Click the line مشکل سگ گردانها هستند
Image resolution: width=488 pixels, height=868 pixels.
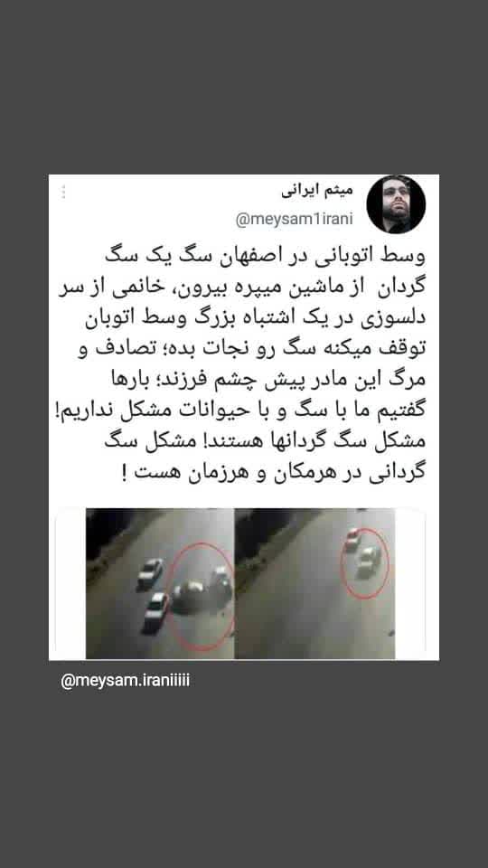tap(265, 444)
